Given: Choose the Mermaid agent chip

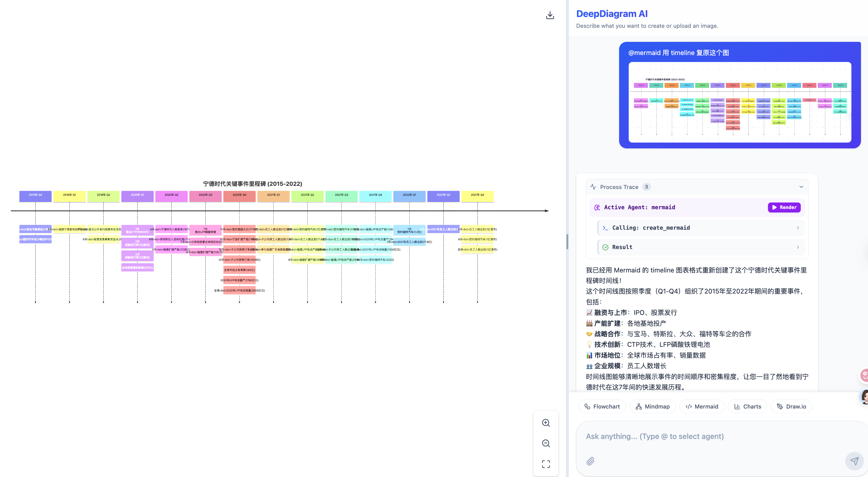Looking at the screenshot, I should pos(702,406).
